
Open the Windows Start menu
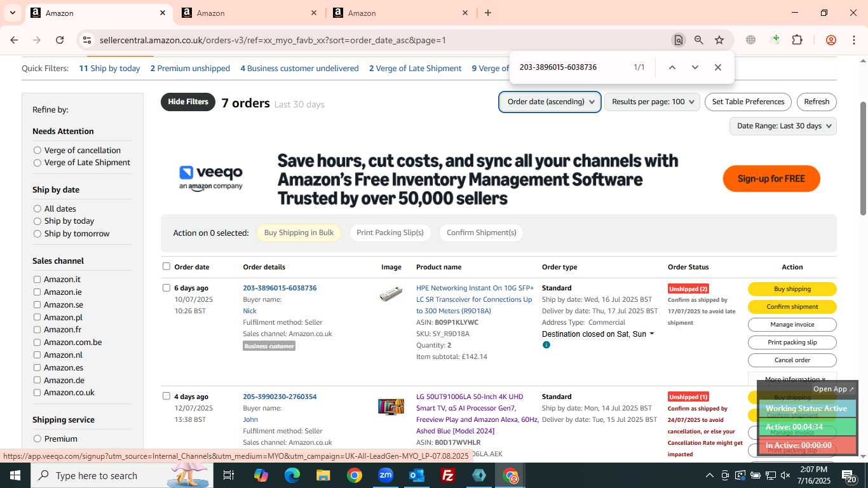click(15, 475)
